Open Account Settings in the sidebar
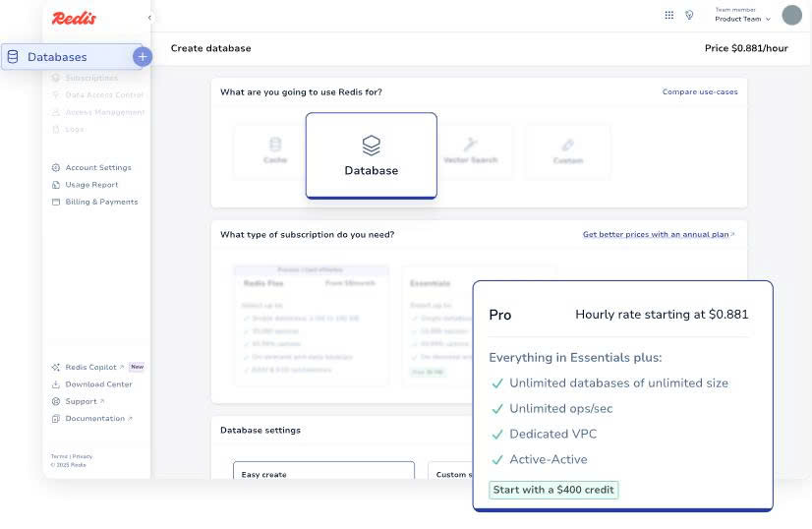 click(x=97, y=168)
